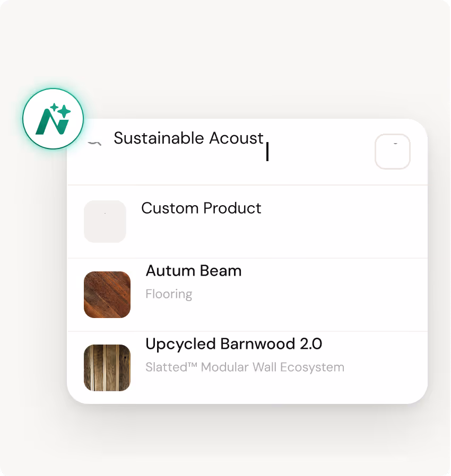Click empty area of the Autum Beam row
Image resolution: width=451 pixels, height=476 pixels.
[334, 295]
